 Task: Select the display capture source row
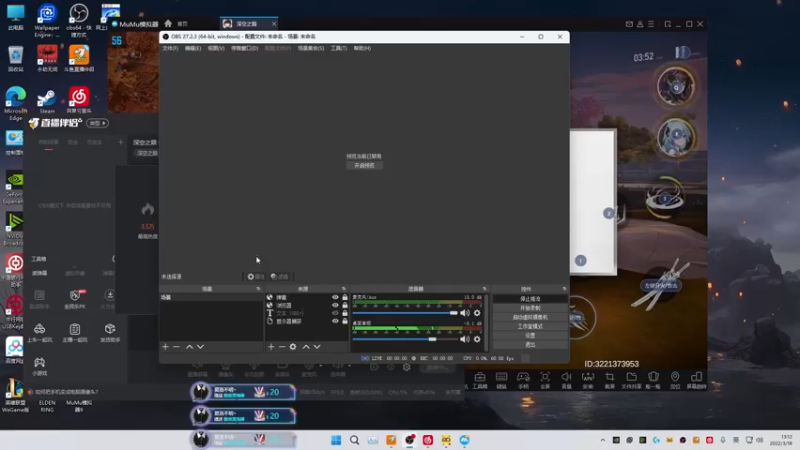click(x=307, y=321)
